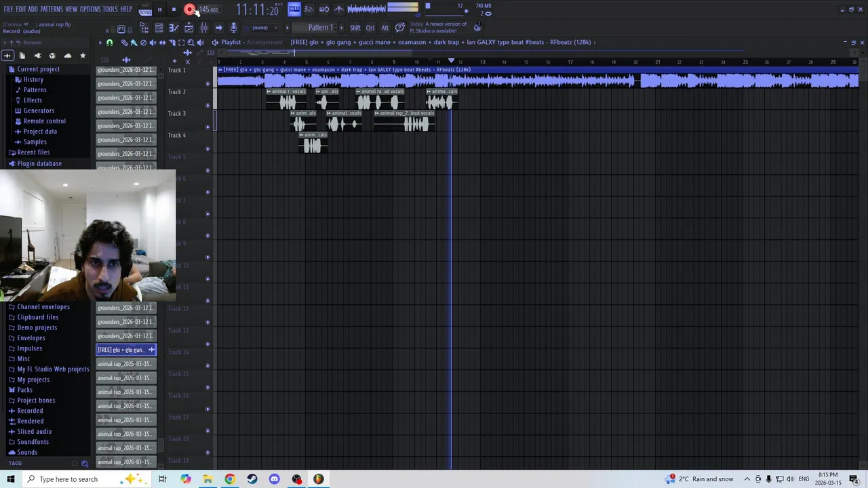Click the cloud icon in browser tabs
868x488 pixels.
click(x=67, y=56)
